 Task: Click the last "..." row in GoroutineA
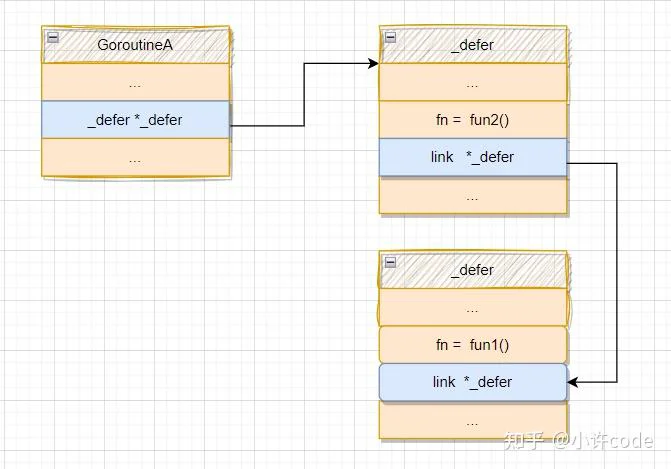coord(135,158)
